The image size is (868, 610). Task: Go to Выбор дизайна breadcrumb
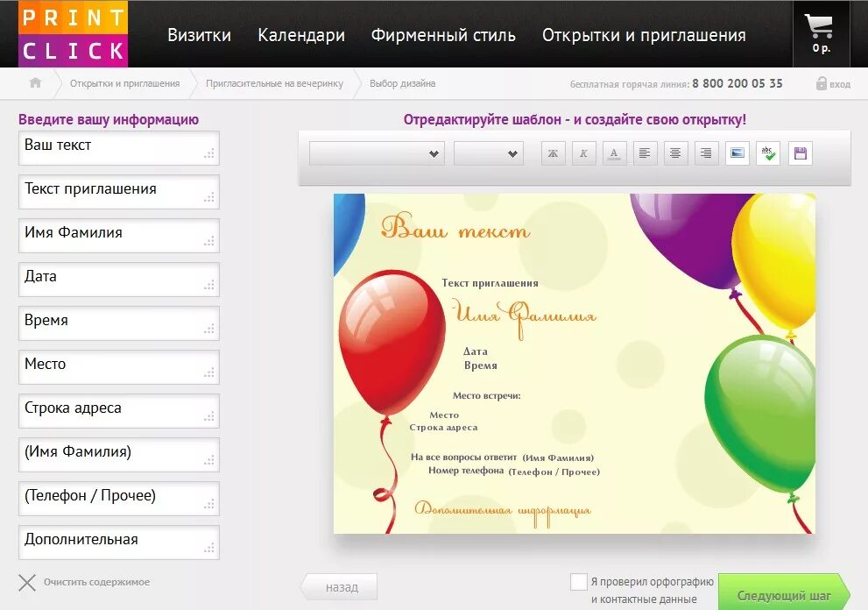(402, 83)
